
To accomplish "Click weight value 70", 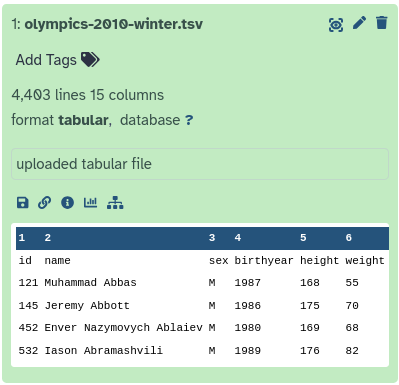I will 352,305.
